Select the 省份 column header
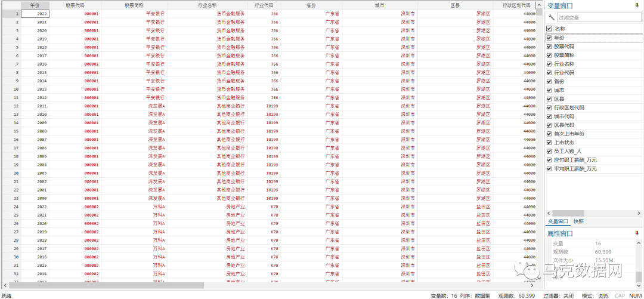 pyautogui.click(x=311, y=5)
